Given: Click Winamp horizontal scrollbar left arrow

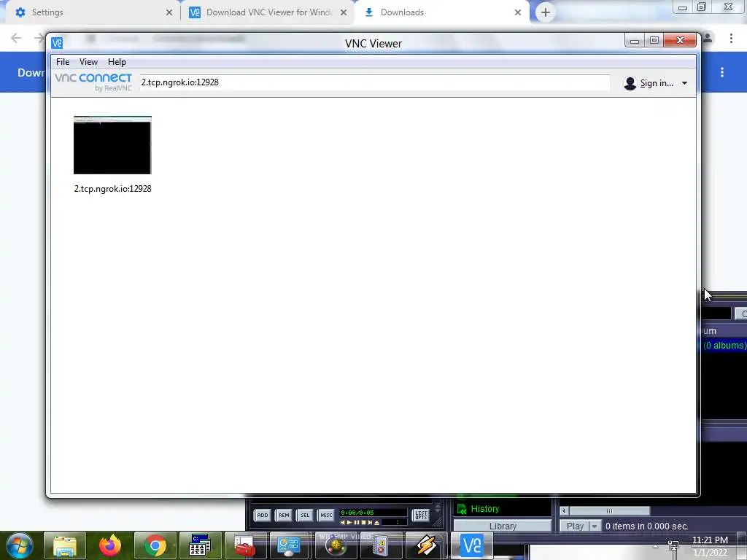Looking at the screenshot, I should [x=564, y=511].
